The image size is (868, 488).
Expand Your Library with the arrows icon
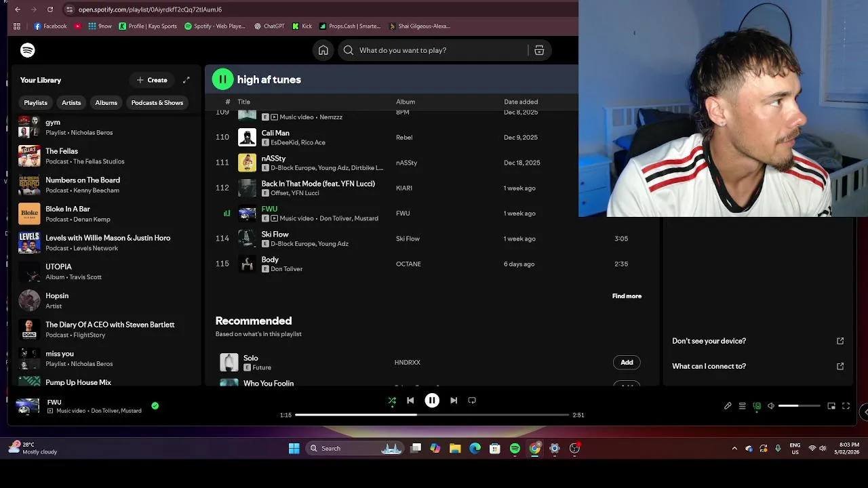pyautogui.click(x=186, y=80)
